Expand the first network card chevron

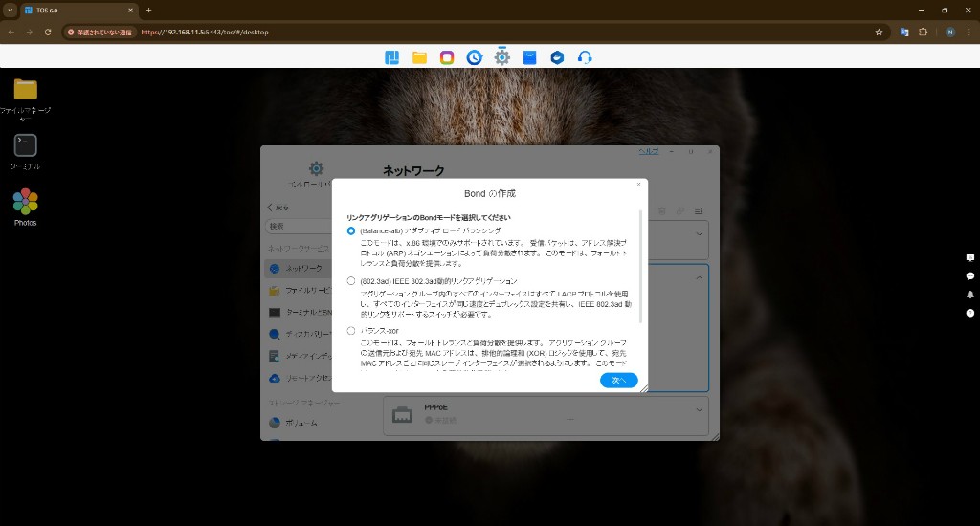click(699, 234)
